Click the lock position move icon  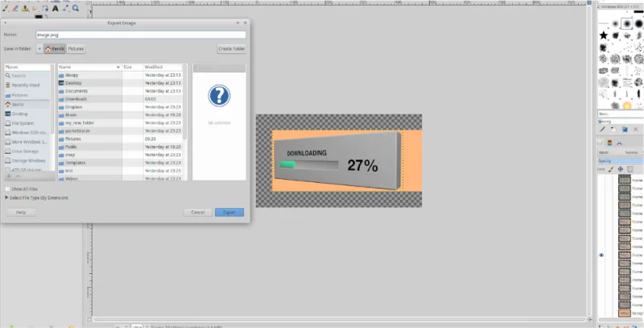pyautogui.click(x=620, y=169)
